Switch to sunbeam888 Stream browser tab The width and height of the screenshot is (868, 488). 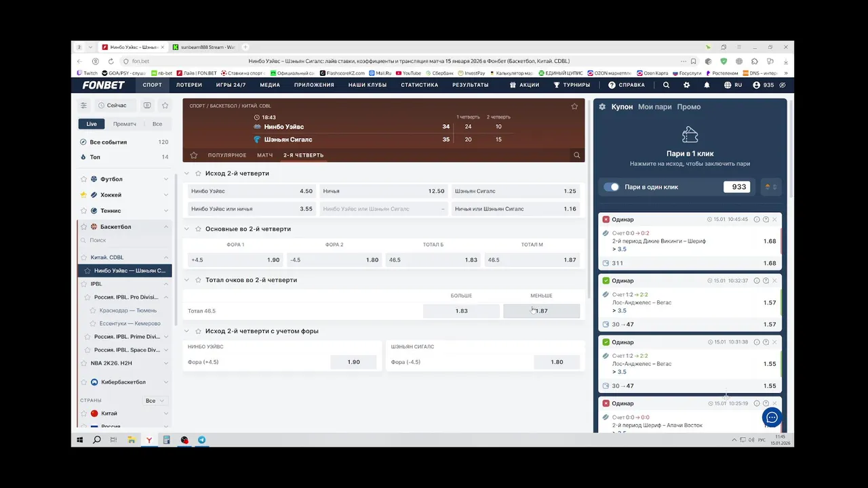pyautogui.click(x=203, y=47)
